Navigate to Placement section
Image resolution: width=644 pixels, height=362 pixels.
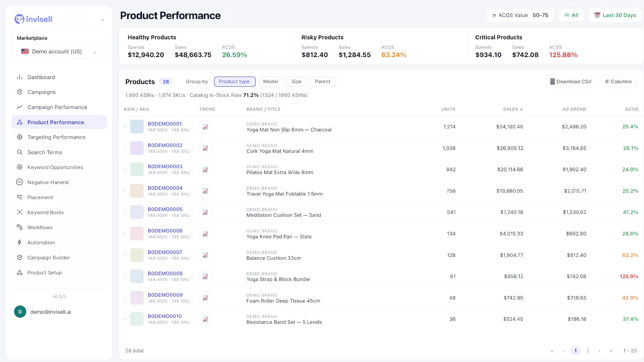[59, 197]
